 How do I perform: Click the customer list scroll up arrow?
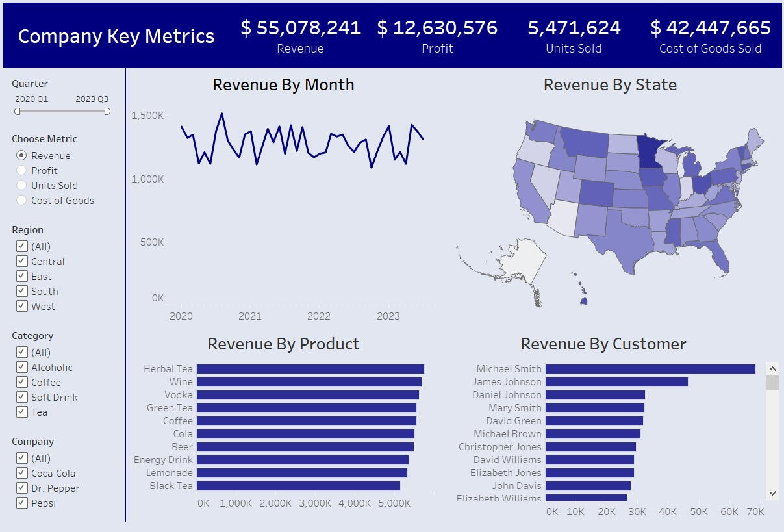pyautogui.click(x=772, y=368)
